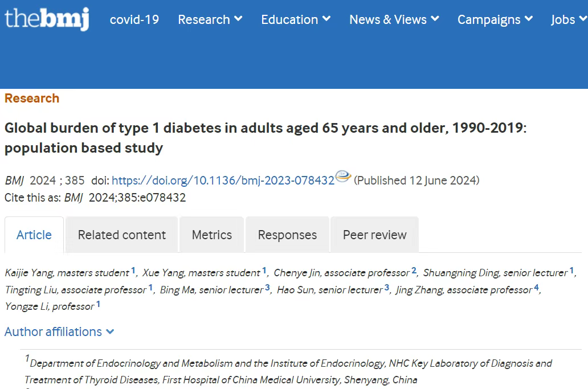This screenshot has width=588, height=389.
Task: Go to the covid-19 section
Action: 134,19
